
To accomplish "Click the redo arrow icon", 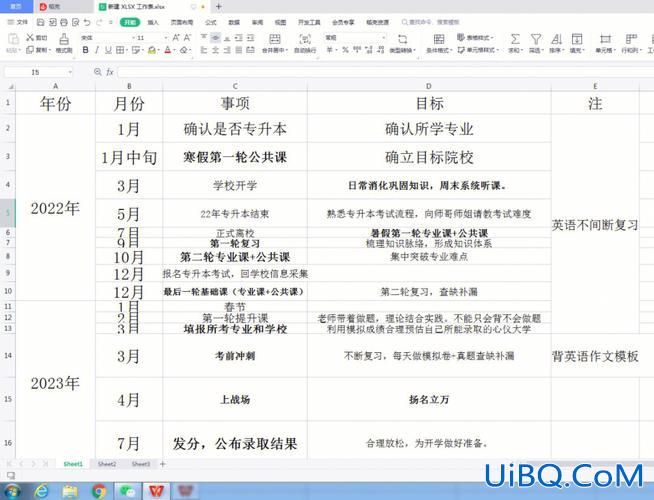I will [99, 22].
